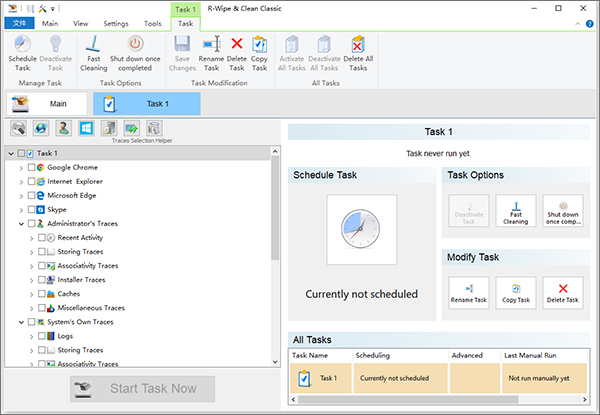Select the Task 1 row in All Tasks
The width and height of the screenshot is (600, 415).
[439, 378]
